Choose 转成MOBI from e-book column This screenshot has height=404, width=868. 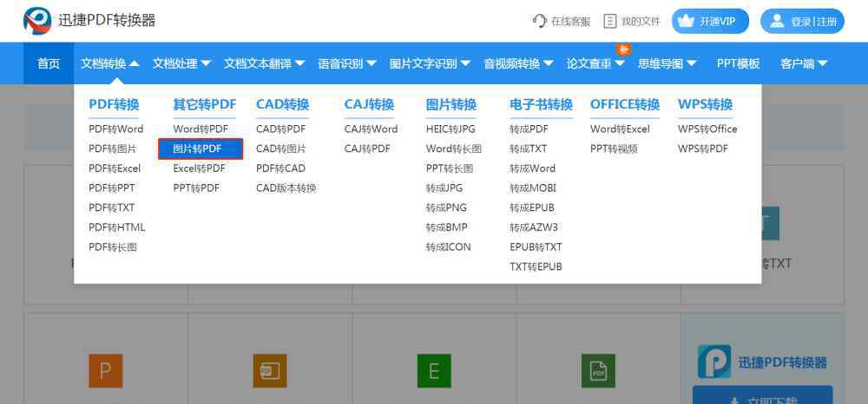tap(533, 188)
